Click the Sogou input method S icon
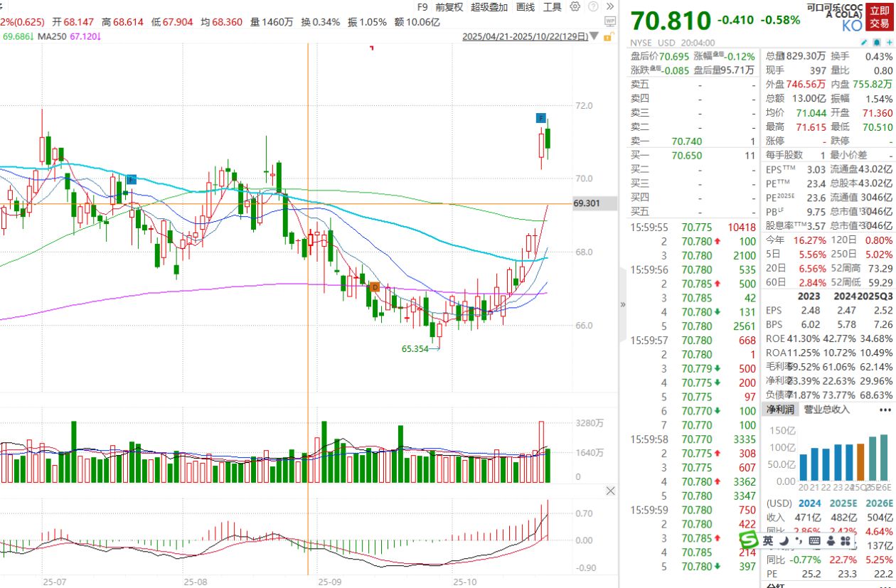896x588 pixels. pyautogui.click(x=750, y=540)
